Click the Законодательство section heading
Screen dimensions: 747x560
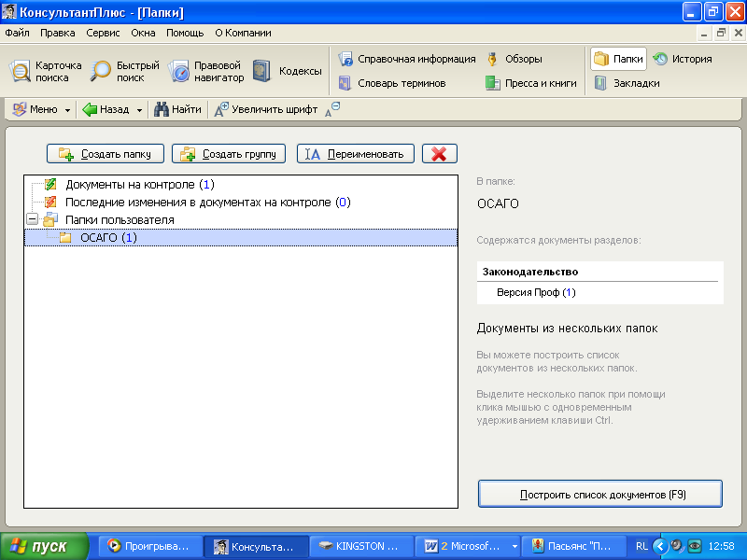pyautogui.click(x=530, y=272)
